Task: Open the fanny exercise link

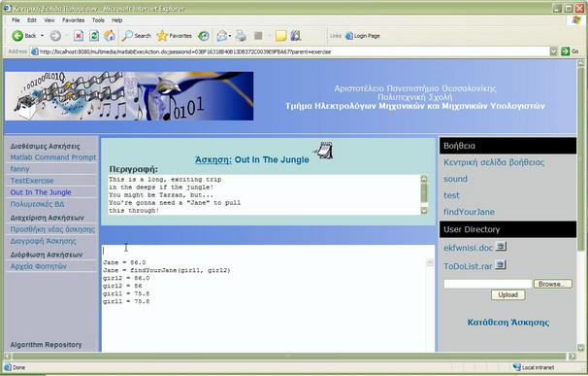Action: pyautogui.click(x=19, y=169)
